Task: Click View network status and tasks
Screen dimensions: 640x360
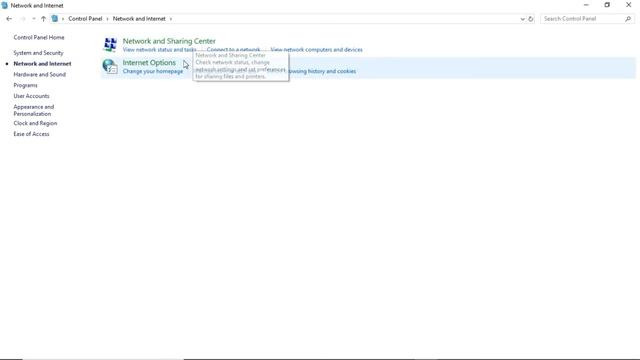Action: (x=160, y=50)
